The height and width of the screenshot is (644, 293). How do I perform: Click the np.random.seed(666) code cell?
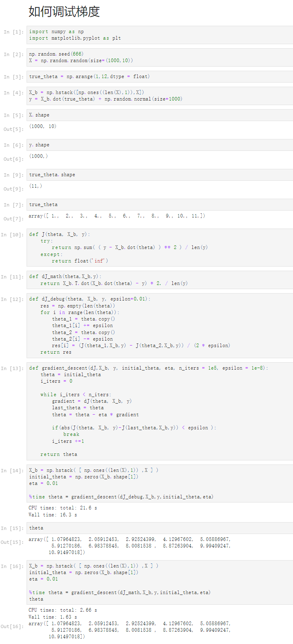pyautogui.click(x=160, y=57)
